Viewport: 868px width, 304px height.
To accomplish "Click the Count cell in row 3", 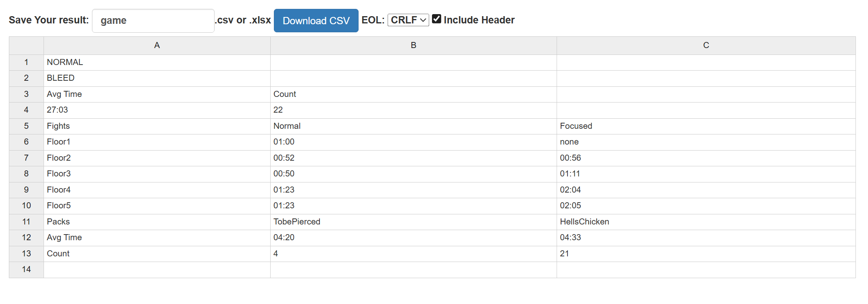I will point(413,94).
